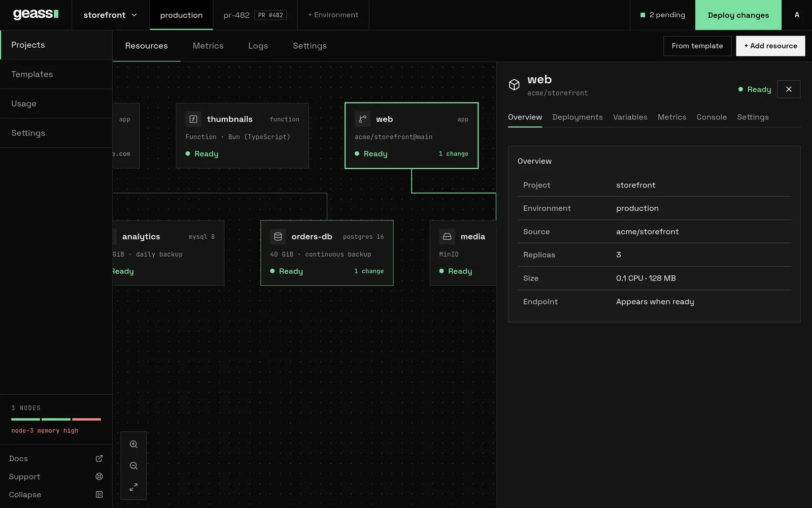Open Docs link
The image size is (812, 508).
56,458
